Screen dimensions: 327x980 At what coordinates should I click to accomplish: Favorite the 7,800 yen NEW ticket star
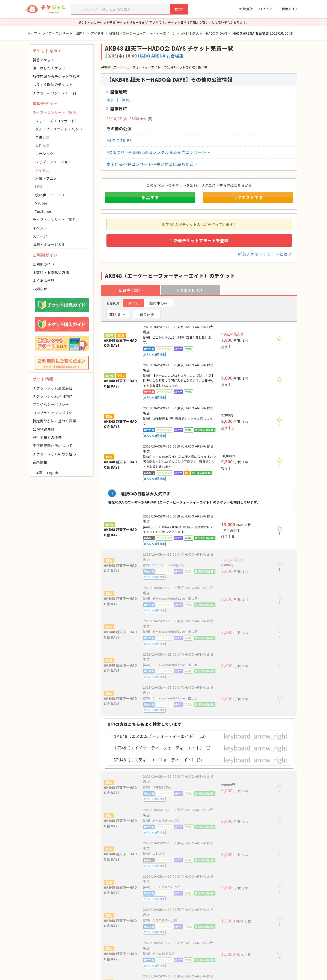click(279, 339)
